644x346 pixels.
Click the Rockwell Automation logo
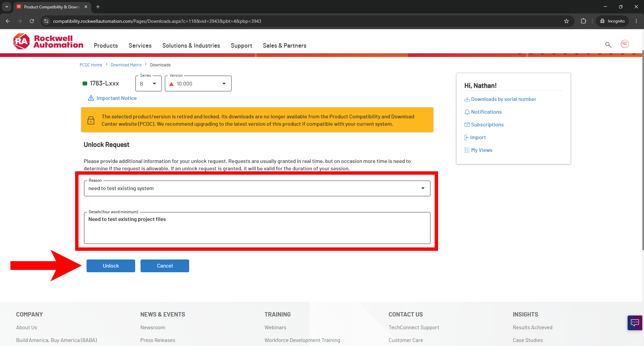point(48,42)
